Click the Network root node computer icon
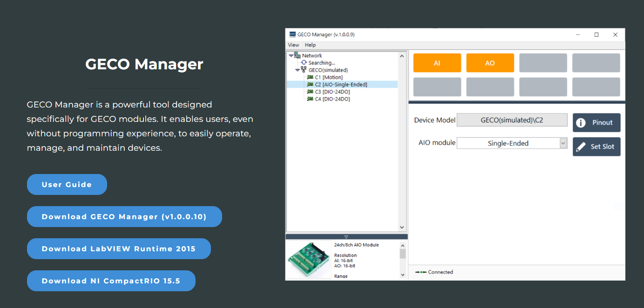The width and height of the screenshot is (644, 308). (x=297, y=55)
